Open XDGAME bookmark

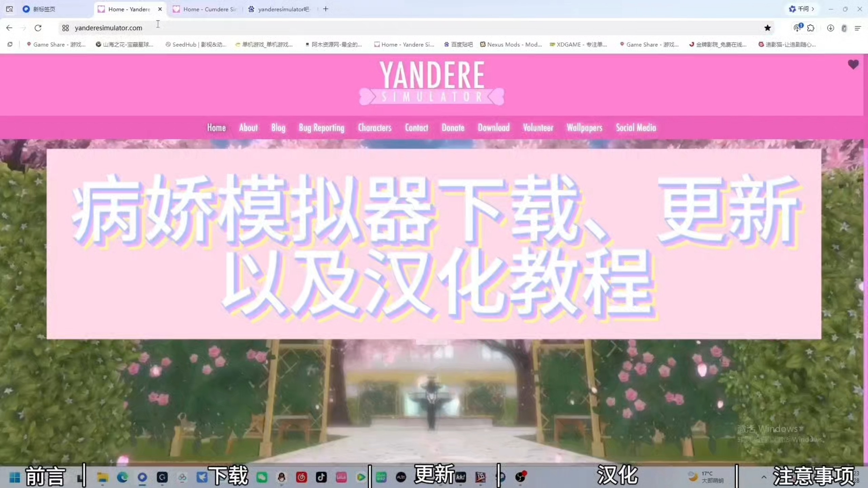[x=578, y=44]
